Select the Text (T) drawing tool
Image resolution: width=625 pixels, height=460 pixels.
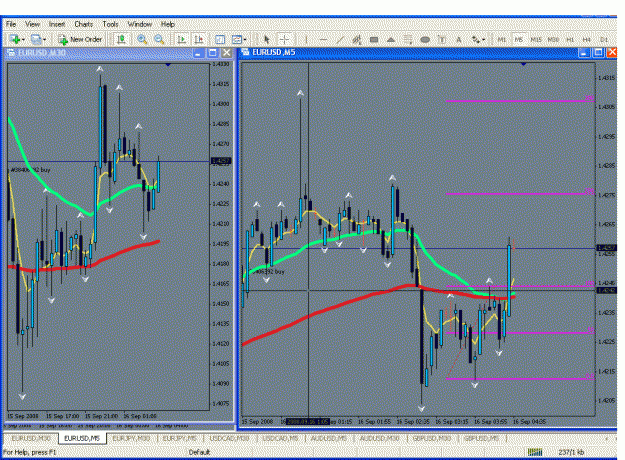(x=442, y=39)
